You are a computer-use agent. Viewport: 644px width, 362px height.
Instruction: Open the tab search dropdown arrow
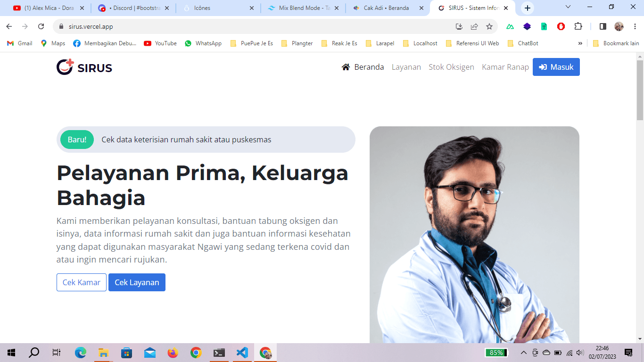tap(568, 7)
